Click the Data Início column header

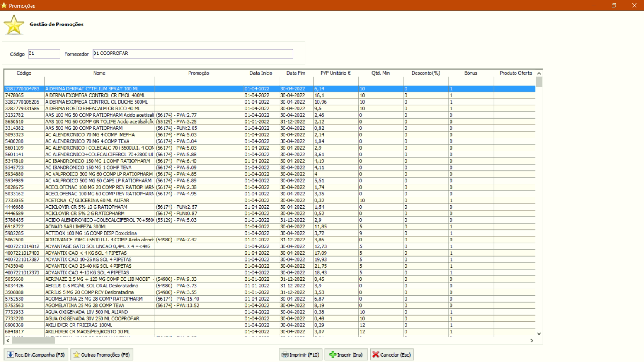[261, 73]
